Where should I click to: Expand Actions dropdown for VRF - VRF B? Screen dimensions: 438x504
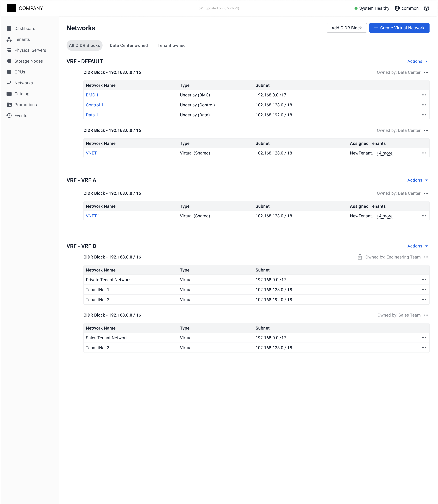(x=417, y=246)
